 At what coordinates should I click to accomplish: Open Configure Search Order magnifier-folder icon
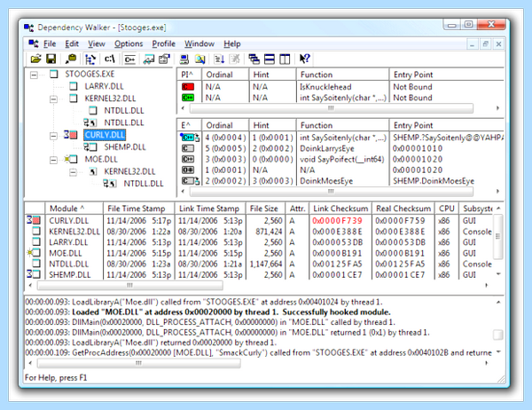pos(199,59)
